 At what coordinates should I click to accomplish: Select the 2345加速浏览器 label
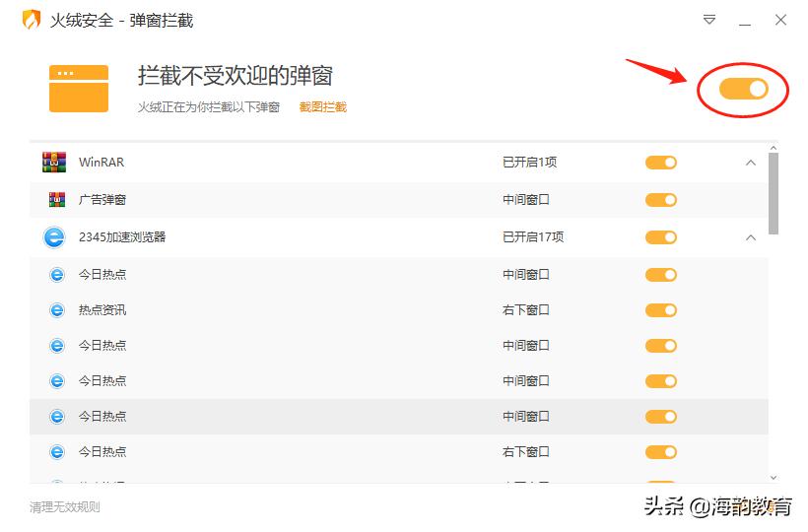pos(122,236)
